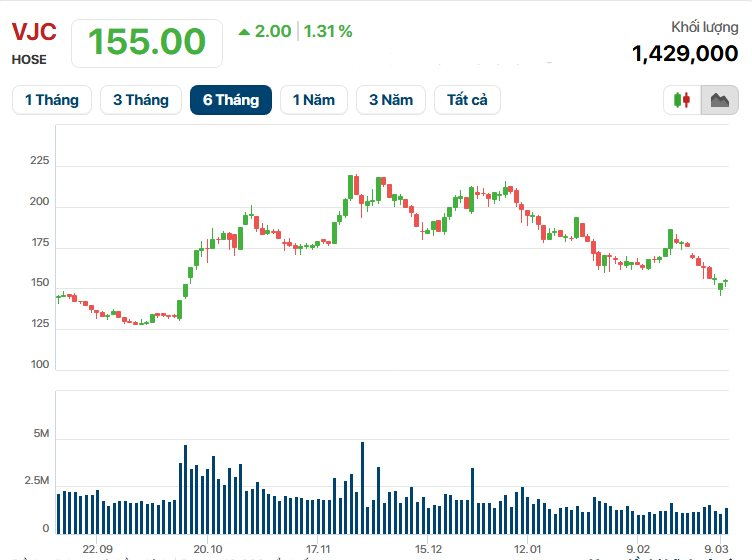Click the HOSE exchange label
Image resolution: width=752 pixels, height=560 pixels.
(29, 60)
